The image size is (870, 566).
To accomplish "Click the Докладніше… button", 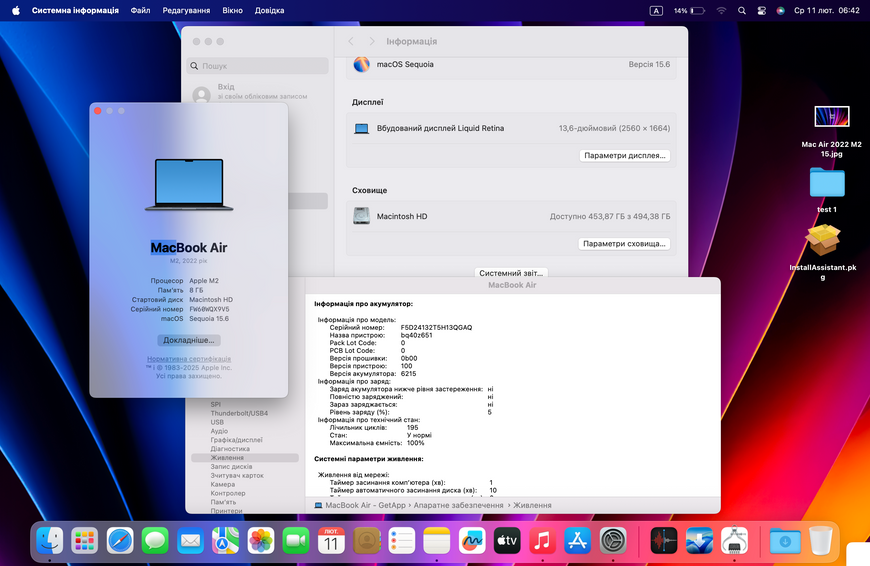I will 189,340.
